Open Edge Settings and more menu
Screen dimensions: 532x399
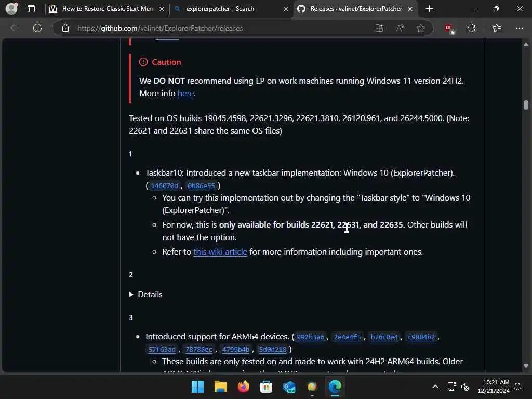click(519, 28)
